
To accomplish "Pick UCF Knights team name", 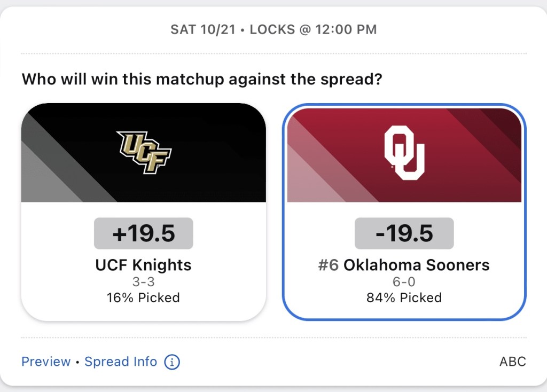I will (144, 265).
